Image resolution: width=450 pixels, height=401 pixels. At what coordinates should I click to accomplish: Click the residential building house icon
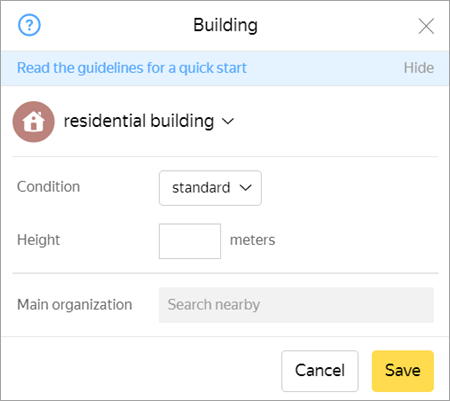point(34,122)
